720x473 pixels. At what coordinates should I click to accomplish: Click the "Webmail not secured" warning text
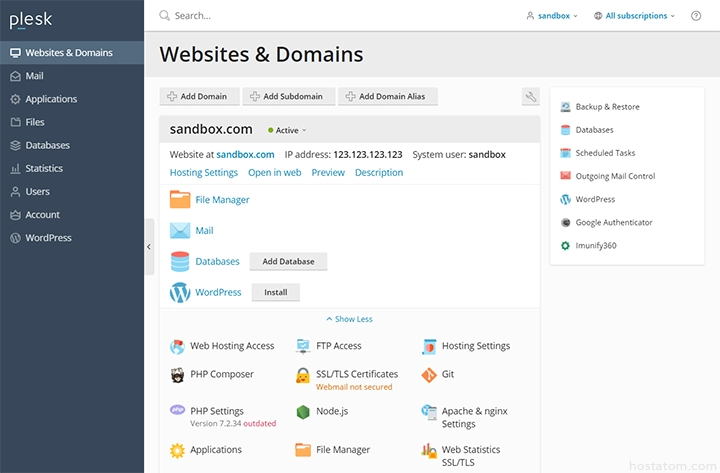pos(354,387)
